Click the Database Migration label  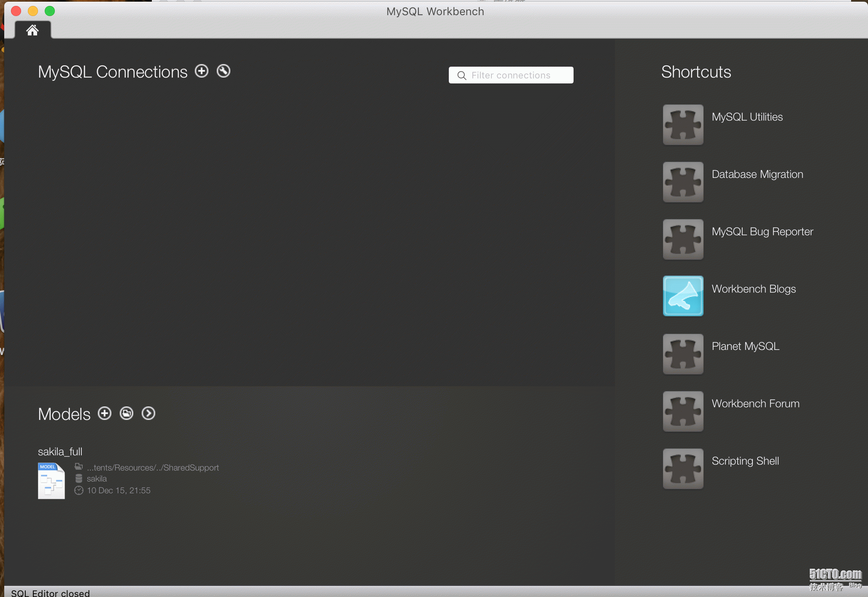click(x=757, y=174)
